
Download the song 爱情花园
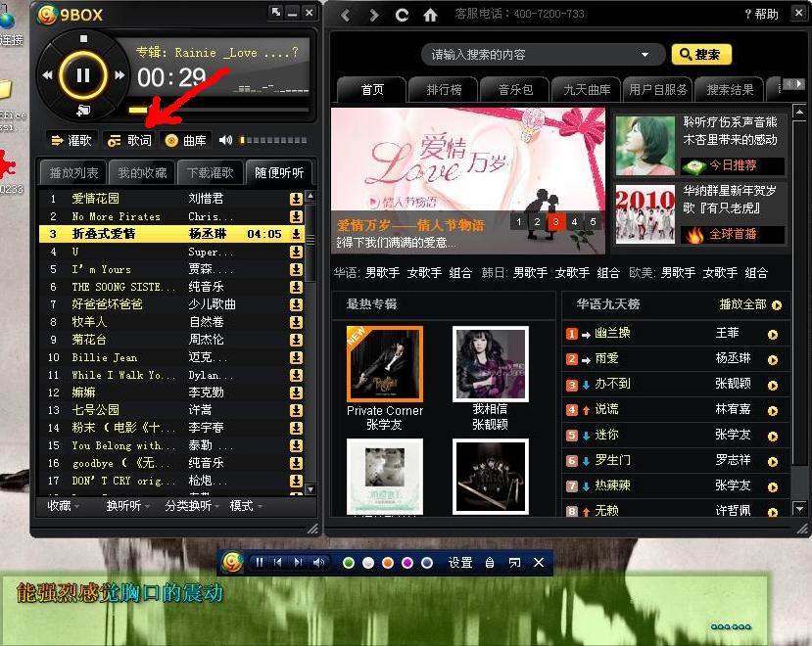coord(296,199)
